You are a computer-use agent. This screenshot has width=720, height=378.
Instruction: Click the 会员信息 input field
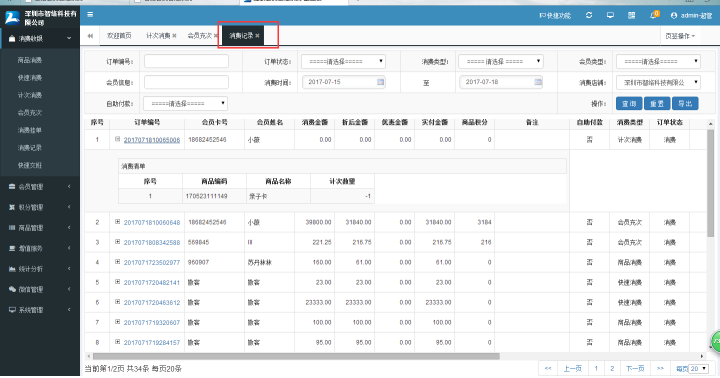[186, 82]
